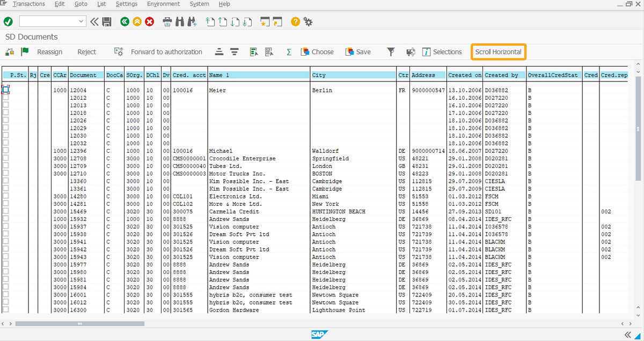Image resolution: width=644 pixels, height=341 pixels.
Task: Click the Name 1 column header
Action: click(x=259, y=75)
